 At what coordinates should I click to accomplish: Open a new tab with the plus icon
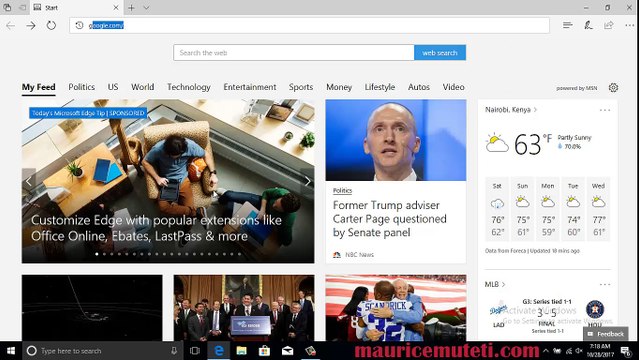point(131,8)
